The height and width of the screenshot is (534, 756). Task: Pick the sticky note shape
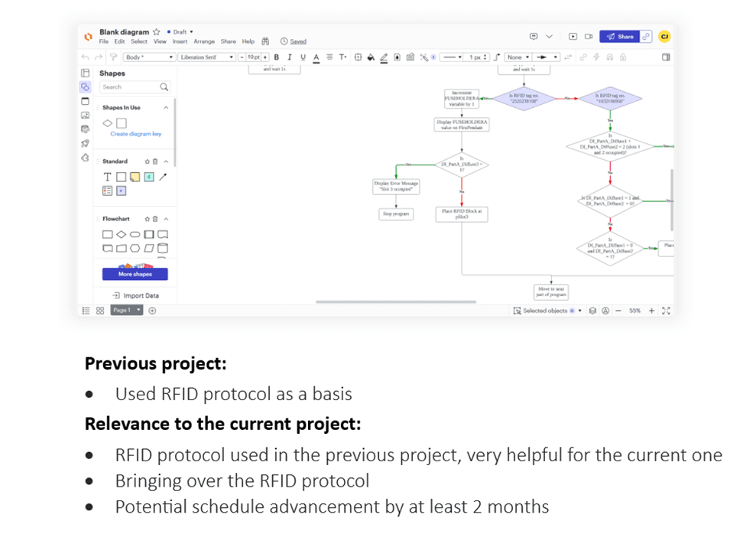pos(135,177)
